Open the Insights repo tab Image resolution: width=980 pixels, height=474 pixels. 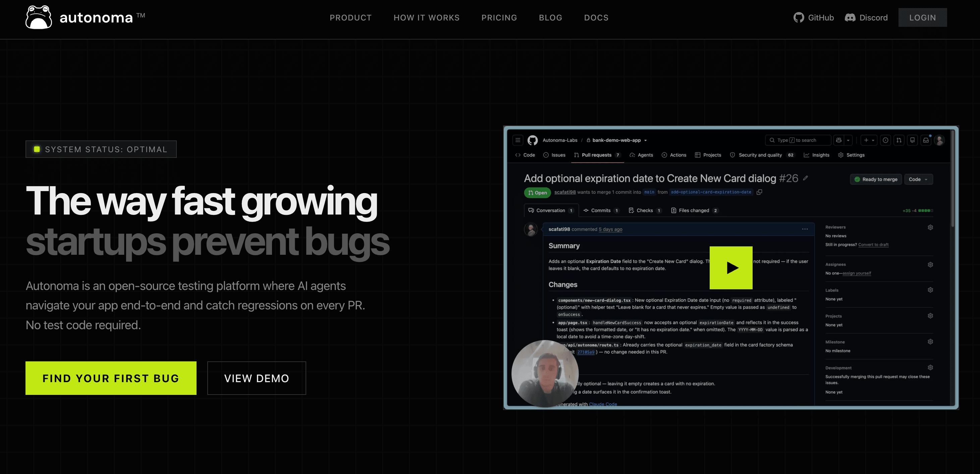[816, 155]
